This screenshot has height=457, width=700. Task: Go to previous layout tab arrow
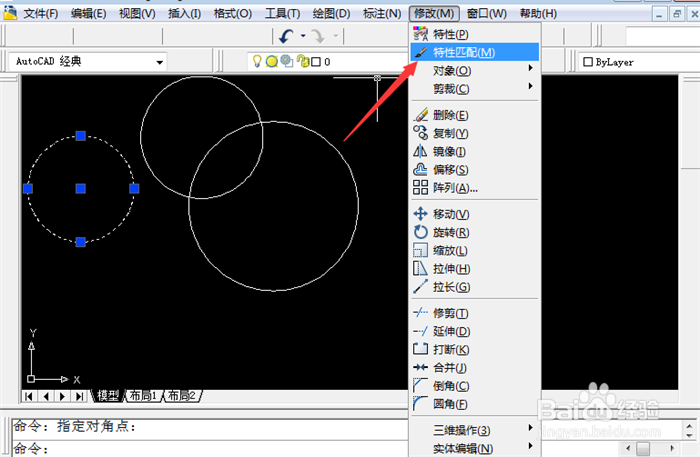coord(46,396)
